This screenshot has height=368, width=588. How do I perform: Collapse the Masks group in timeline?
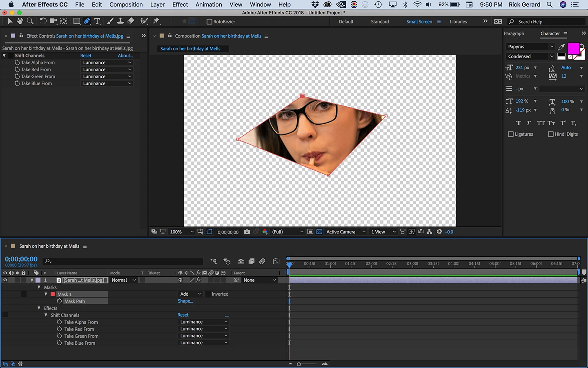pos(39,287)
